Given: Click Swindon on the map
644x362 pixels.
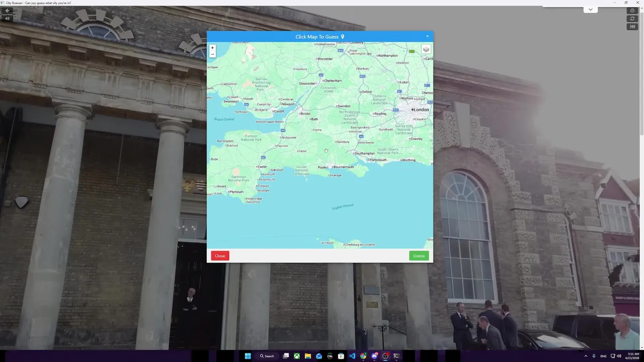Looking at the screenshot, I should [x=344, y=106].
